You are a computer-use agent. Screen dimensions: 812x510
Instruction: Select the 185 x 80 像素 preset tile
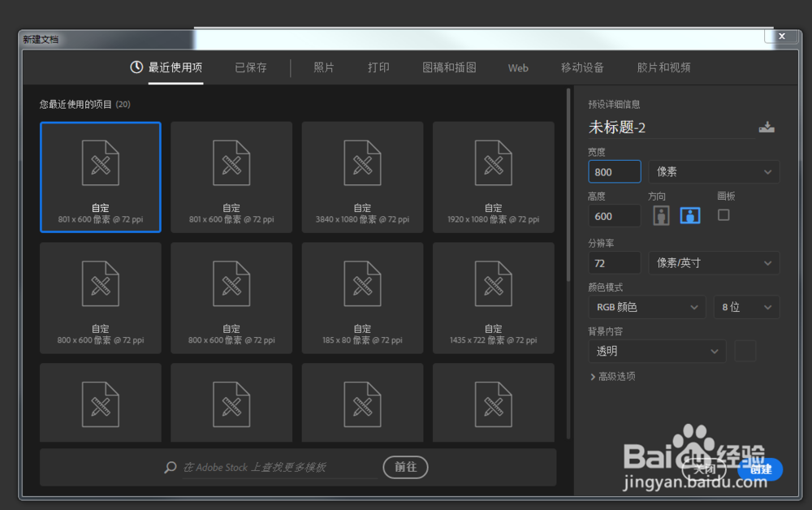pos(362,297)
